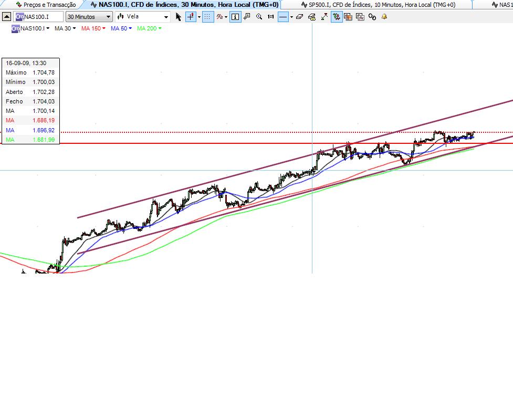
Task: Click the Máximo value 1.704,78
Action: [44, 72]
